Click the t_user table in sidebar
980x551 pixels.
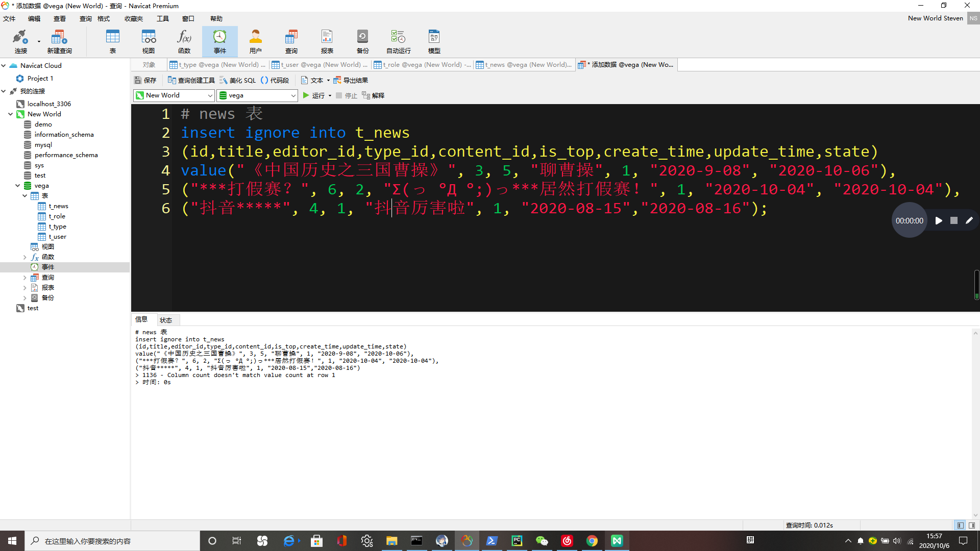click(57, 236)
